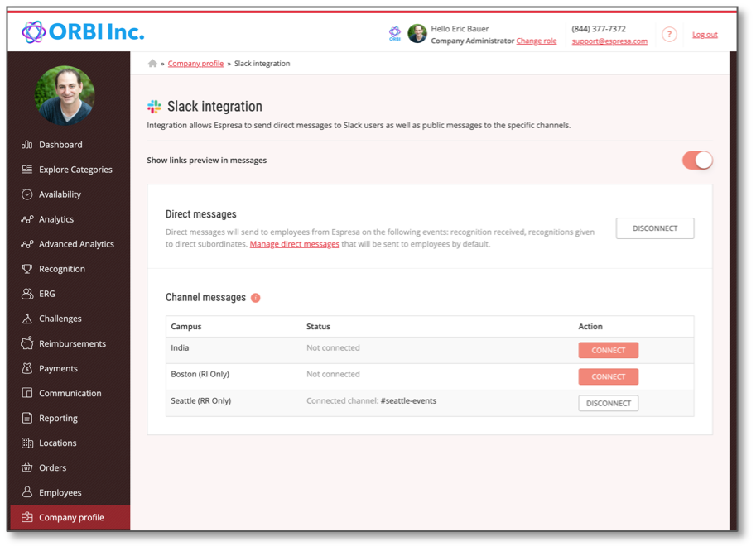Click the Channel messages info icon
The width and height of the screenshot is (756, 551).
pyautogui.click(x=256, y=298)
